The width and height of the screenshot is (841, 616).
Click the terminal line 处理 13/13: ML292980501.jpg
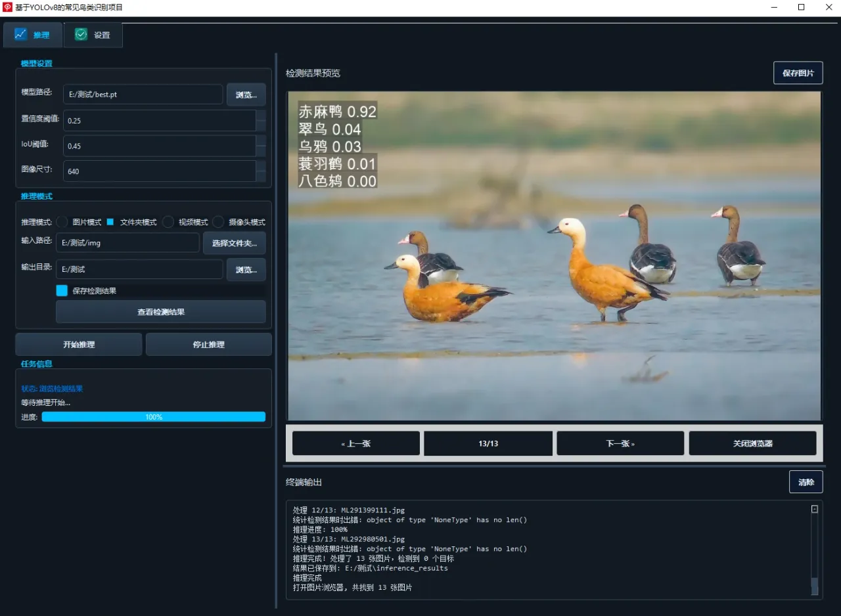(x=349, y=539)
